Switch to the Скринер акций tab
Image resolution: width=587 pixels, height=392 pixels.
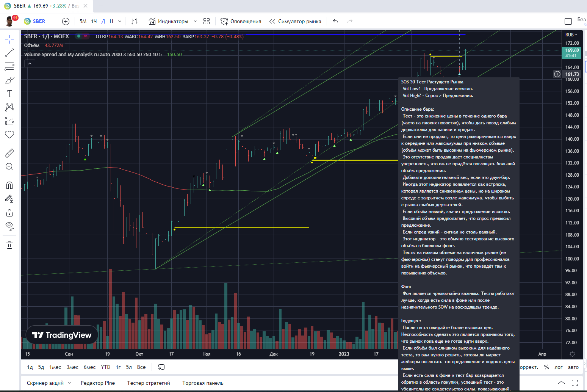[45, 383]
